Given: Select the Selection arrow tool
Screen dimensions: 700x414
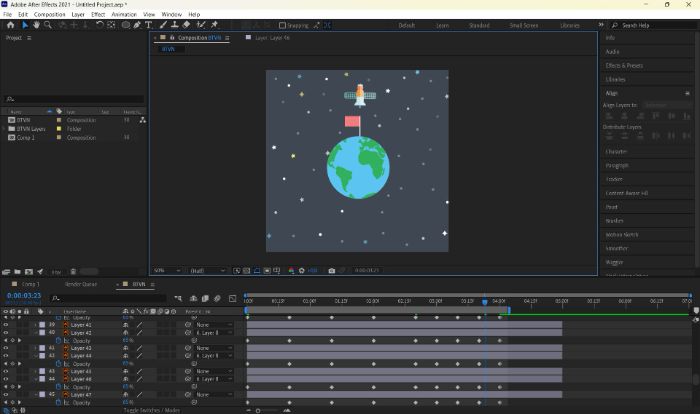Looking at the screenshot, I should [x=25, y=25].
